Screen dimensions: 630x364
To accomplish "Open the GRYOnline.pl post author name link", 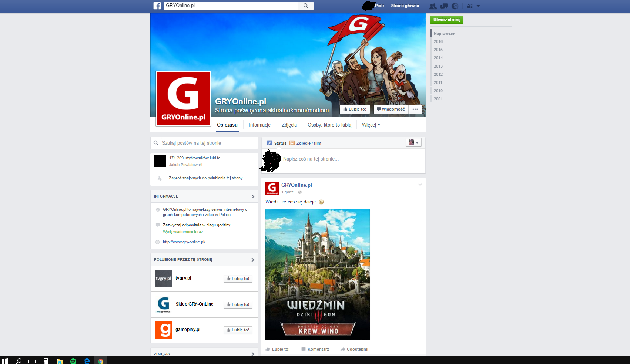I will 296,185.
